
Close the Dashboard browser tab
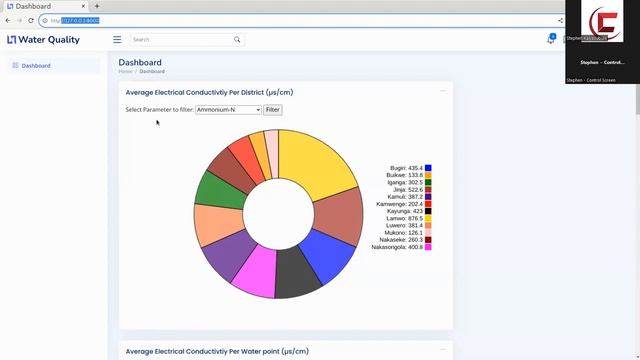83,6
